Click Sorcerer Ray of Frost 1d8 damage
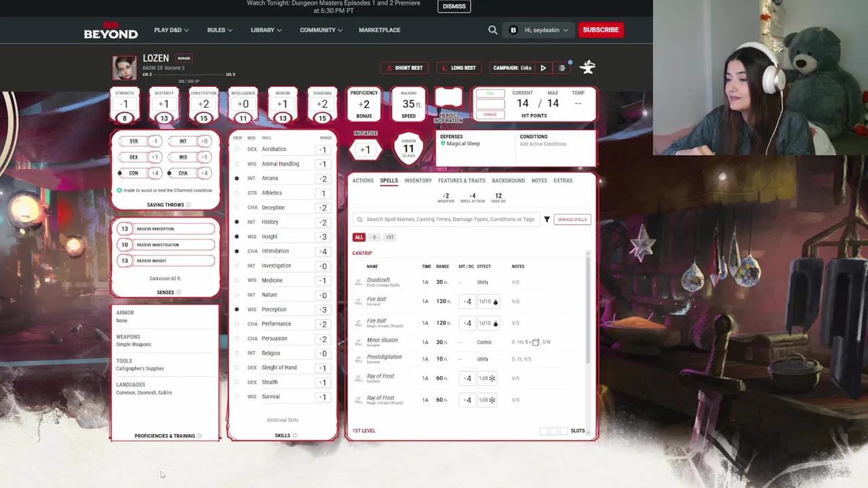The height and width of the screenshot is (488, 868). pos(488,378)
